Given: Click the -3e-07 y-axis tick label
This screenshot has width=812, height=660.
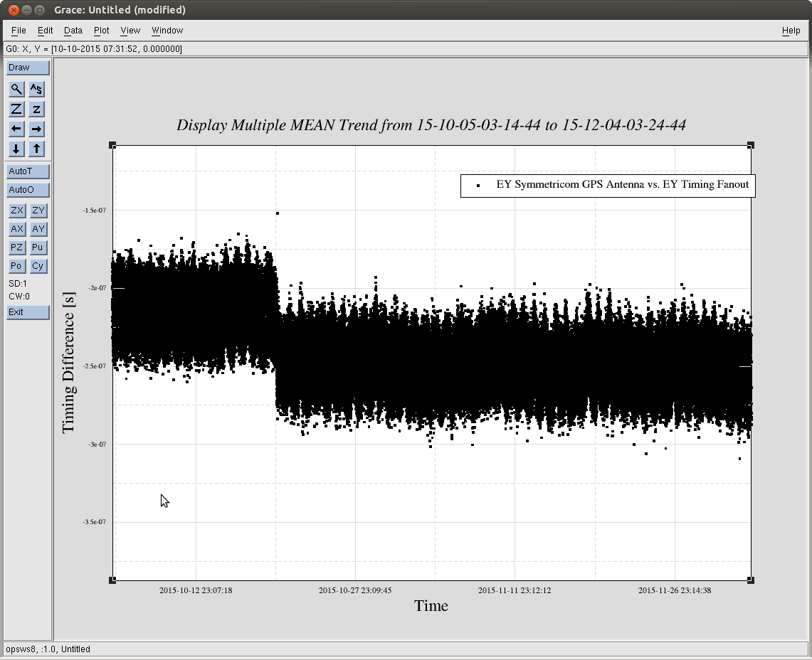Looking at the screenshot, I should pos(97,444).
